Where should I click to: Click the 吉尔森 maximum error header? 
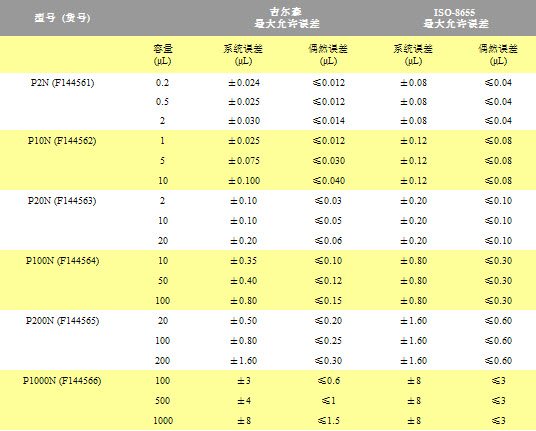click(286, 18)
